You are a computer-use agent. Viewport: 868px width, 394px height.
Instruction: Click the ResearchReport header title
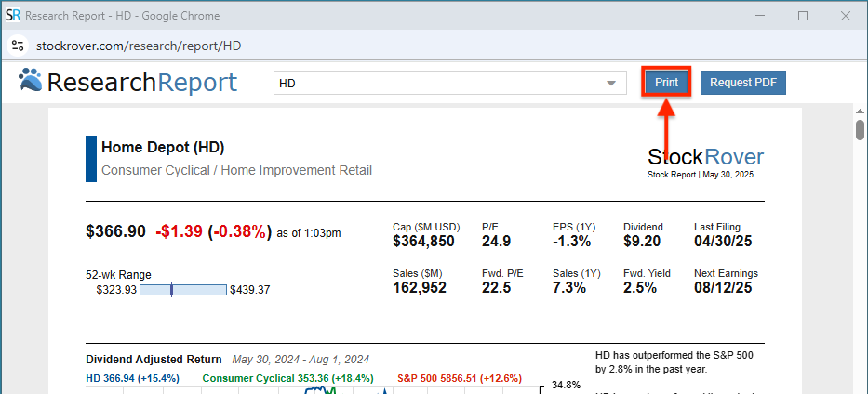click(x=142, y=83)
